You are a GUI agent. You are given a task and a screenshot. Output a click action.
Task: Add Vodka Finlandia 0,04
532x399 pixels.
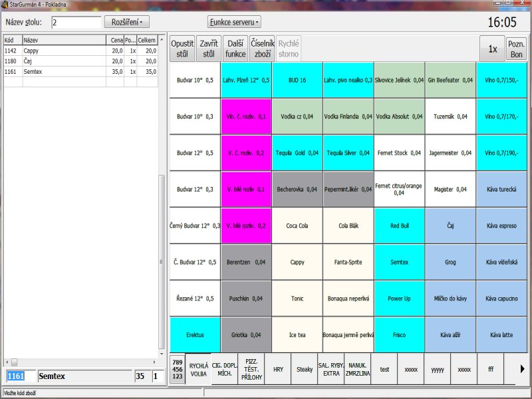(348, 116)
